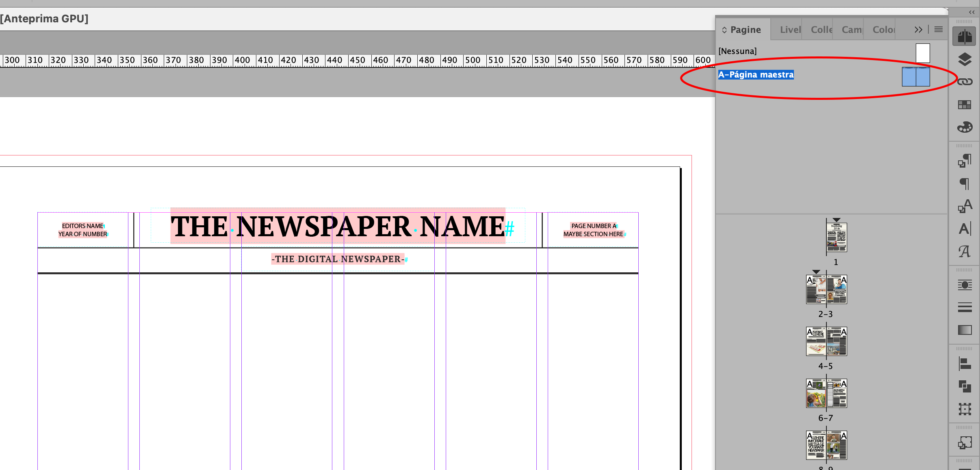Open the Allinea panel icon

coord(965,363)
